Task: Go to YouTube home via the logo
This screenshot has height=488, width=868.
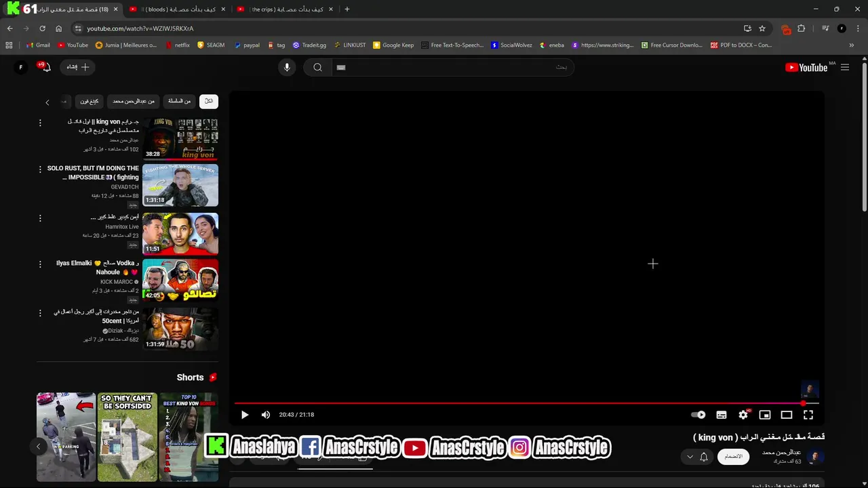Action: pos(806,67)
